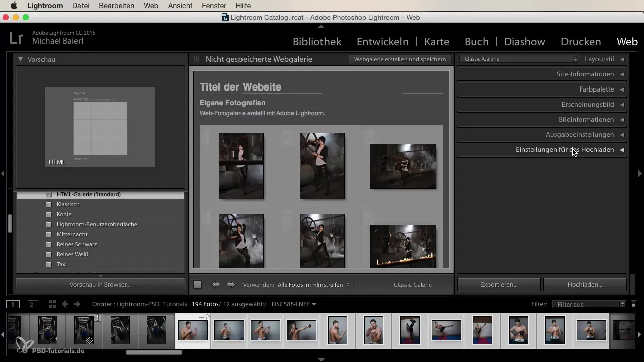Click the Exportieren button
Viewport: 644px width, 362px height.
[x=499, y=284]
